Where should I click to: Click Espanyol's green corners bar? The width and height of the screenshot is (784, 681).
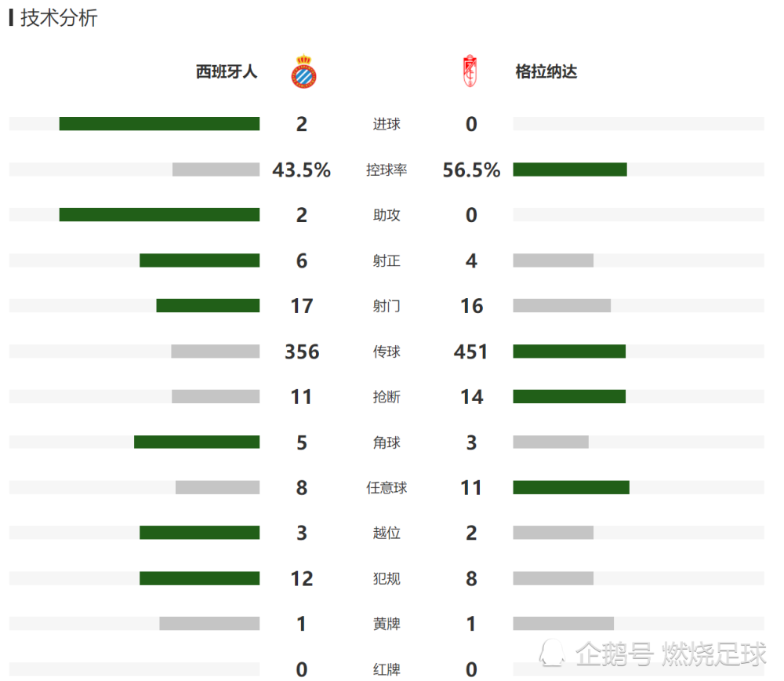click(x=197, y=442)
